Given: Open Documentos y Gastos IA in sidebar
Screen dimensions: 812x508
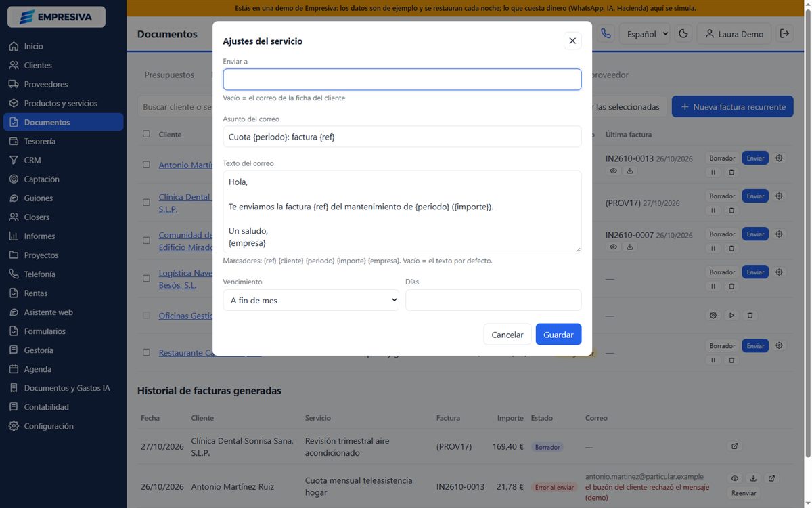Looking at the screenshot, I should point(63,387).
